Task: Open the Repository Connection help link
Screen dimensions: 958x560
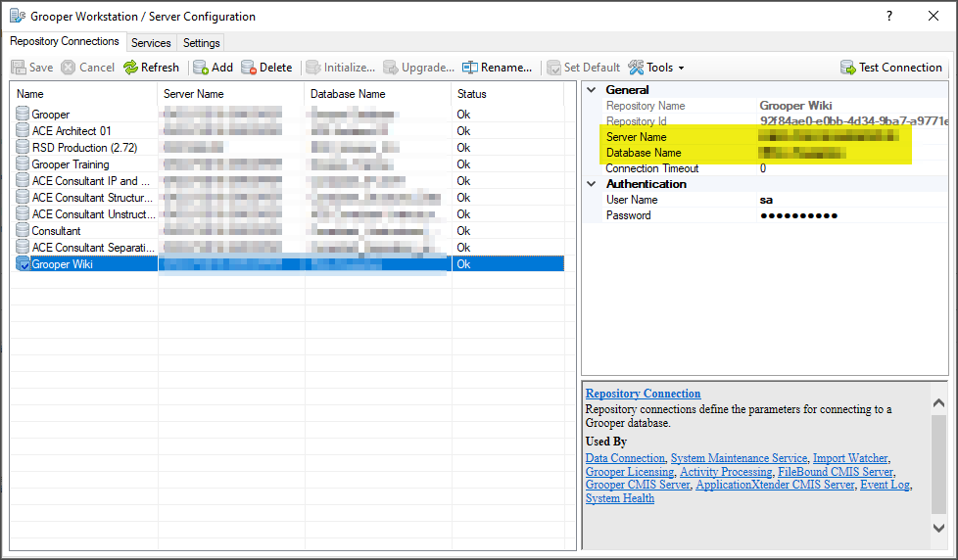Action: tap(643, 394)
